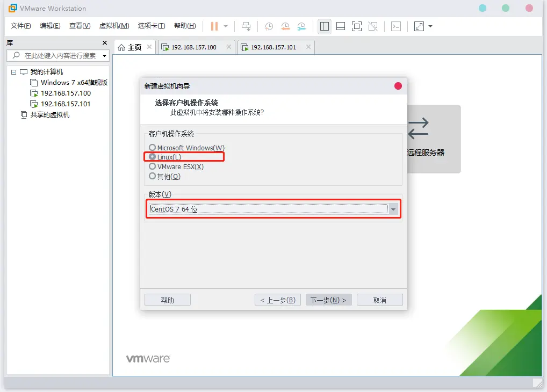Click the 192.168.157.100 running VM tree icon

click(x=34, y=94)
